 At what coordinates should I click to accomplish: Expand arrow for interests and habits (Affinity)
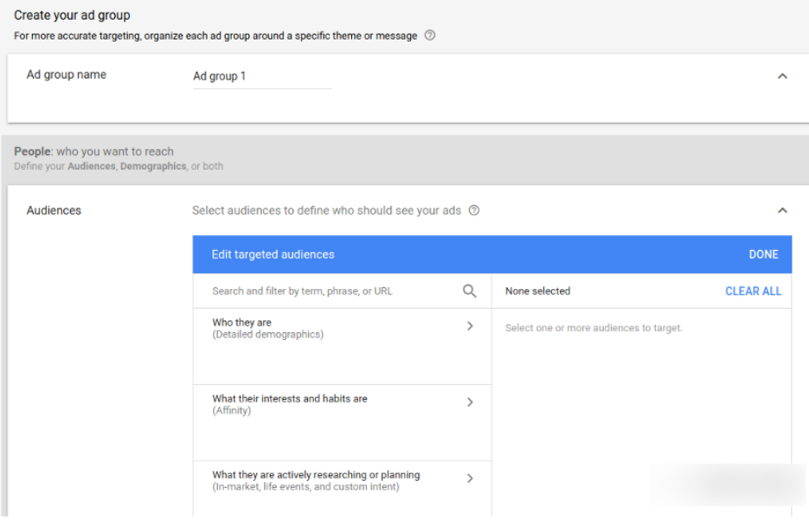(x=470, y=402)
